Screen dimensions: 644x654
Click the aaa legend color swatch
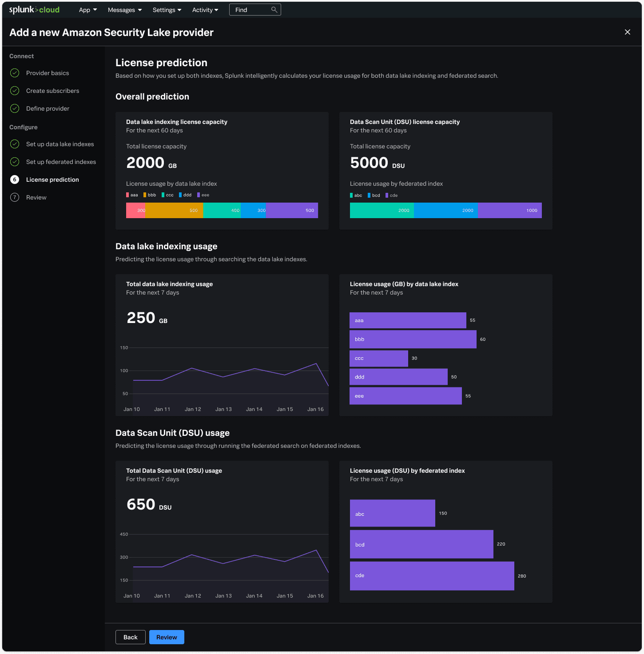[127, 195]
